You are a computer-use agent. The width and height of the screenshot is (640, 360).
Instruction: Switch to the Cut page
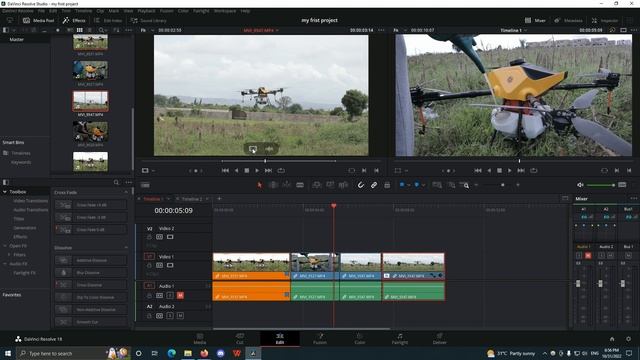pyautogui.click(x=240, y=338)
